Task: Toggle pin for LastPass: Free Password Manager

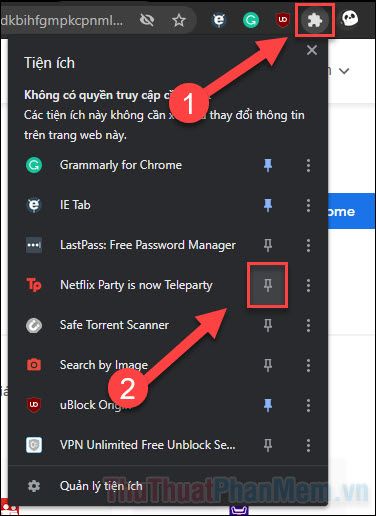Action: (x=268, y=245)
